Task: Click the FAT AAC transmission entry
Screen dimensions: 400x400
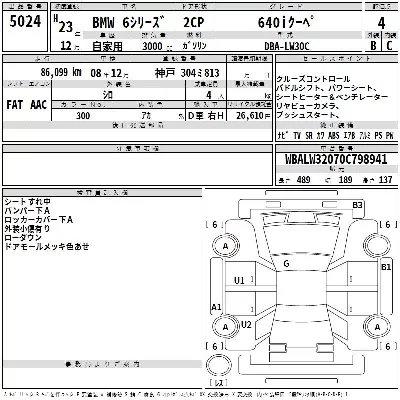Action: coord(27,105)
